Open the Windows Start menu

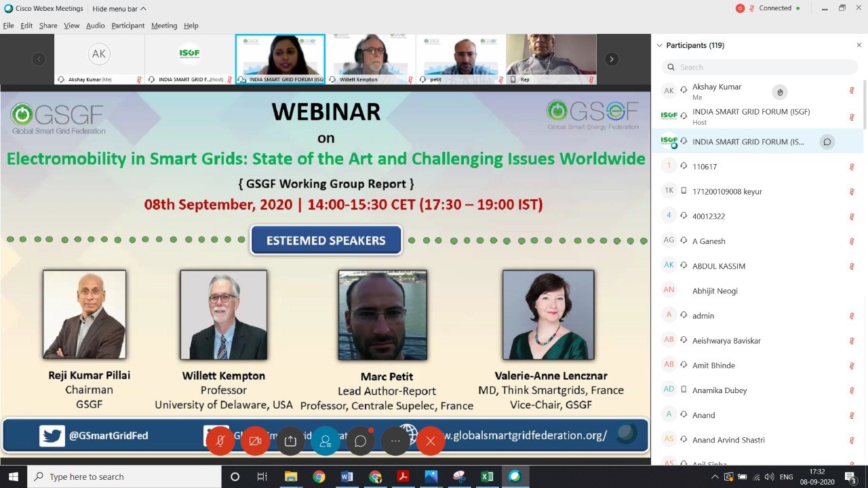click(x=14, y=476)
